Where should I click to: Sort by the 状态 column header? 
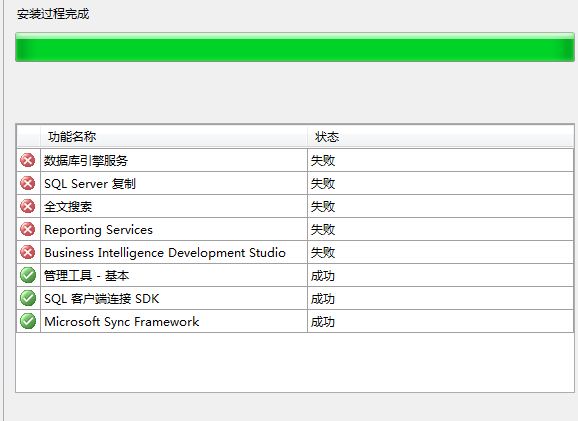point(441,137)
